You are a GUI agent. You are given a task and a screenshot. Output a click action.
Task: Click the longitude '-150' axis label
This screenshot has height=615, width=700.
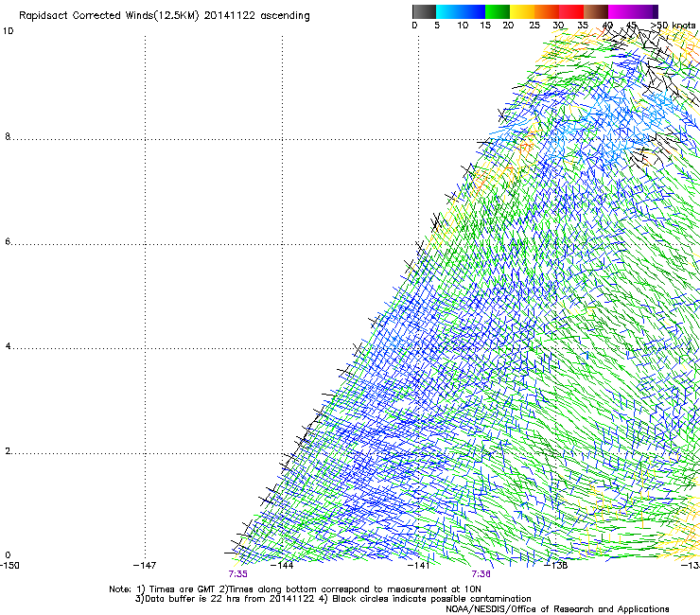[9, 566]
